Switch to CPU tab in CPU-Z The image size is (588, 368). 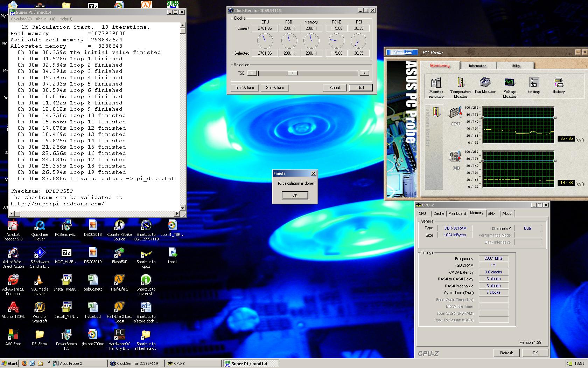tap(422, 213)
